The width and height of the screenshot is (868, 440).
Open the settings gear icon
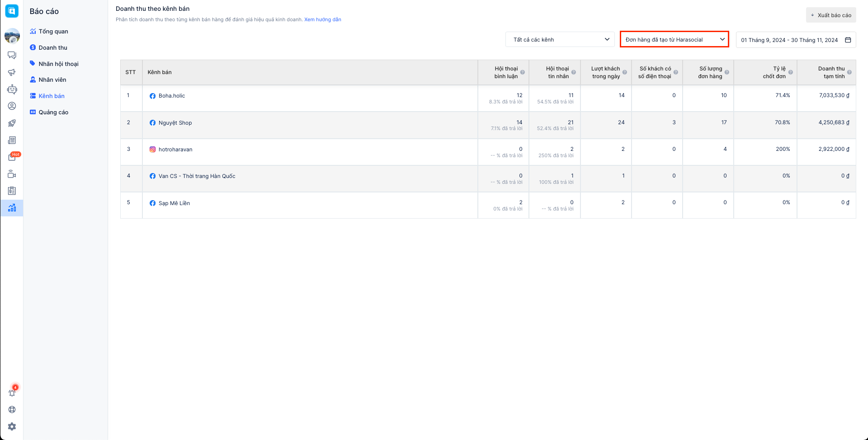12,426
